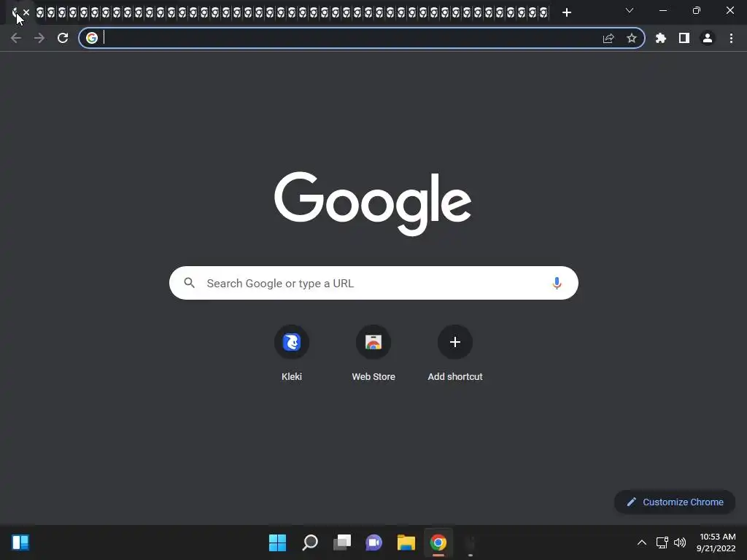The width and height of the screenshot is (747, 560).
Task: Close the active tab
Action: tap(26, 12)
